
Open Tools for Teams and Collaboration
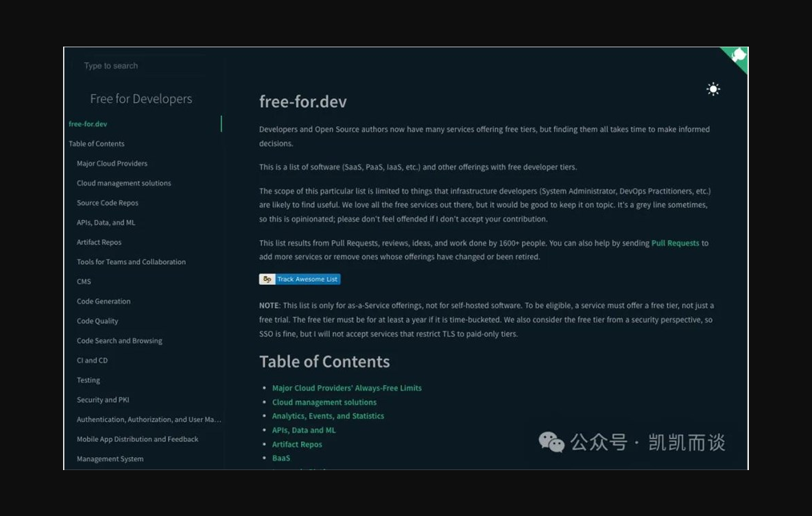pos(131,261)
